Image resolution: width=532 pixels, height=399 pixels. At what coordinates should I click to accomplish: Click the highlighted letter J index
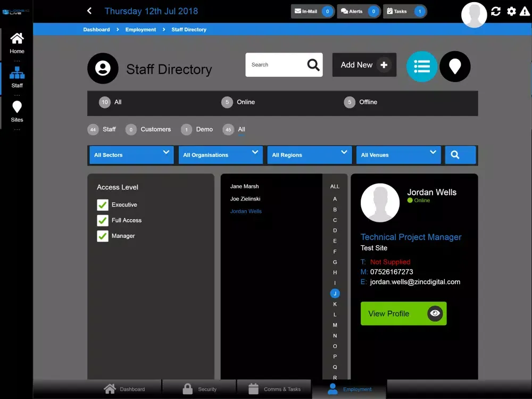[335, 294]
